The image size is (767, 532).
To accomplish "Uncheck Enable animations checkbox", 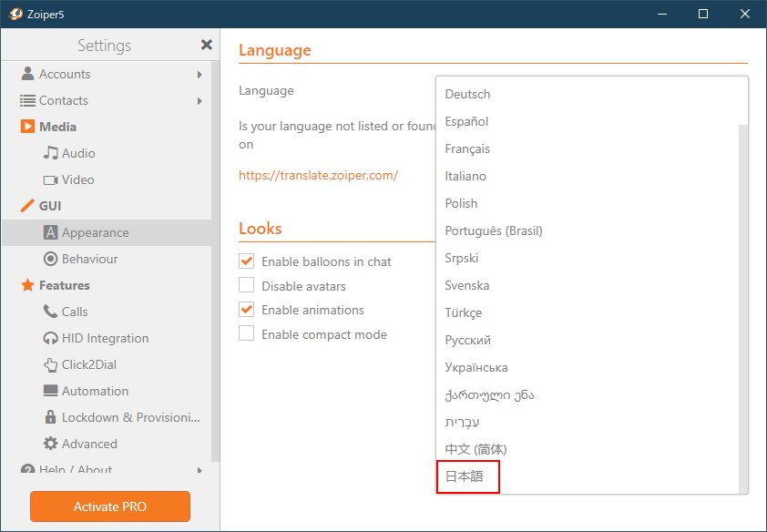I will pyautogui.click(x=246, y=310).
